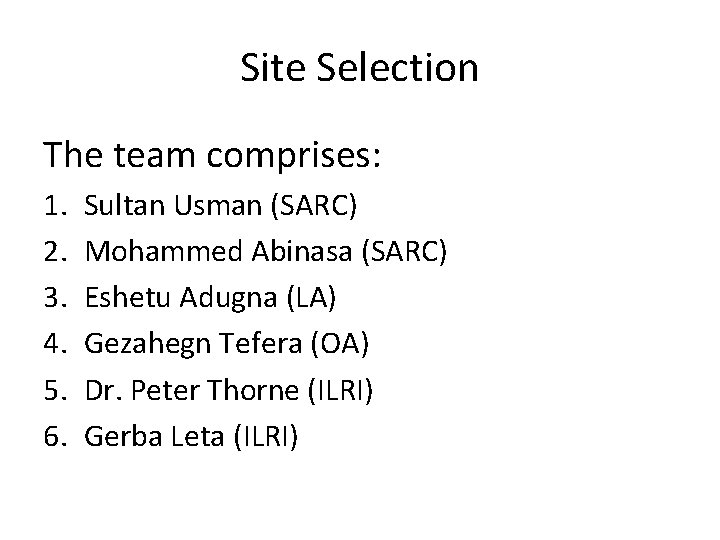Click '(ILRI)' after Gerba Leta
This screenshot has height=540, width=720.
[x=266, y=437]
